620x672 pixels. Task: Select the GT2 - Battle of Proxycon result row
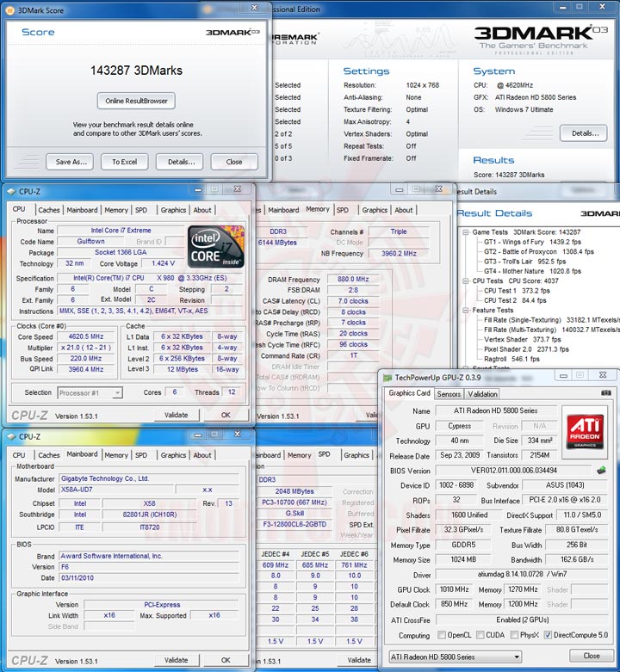[x=539, y=251]
